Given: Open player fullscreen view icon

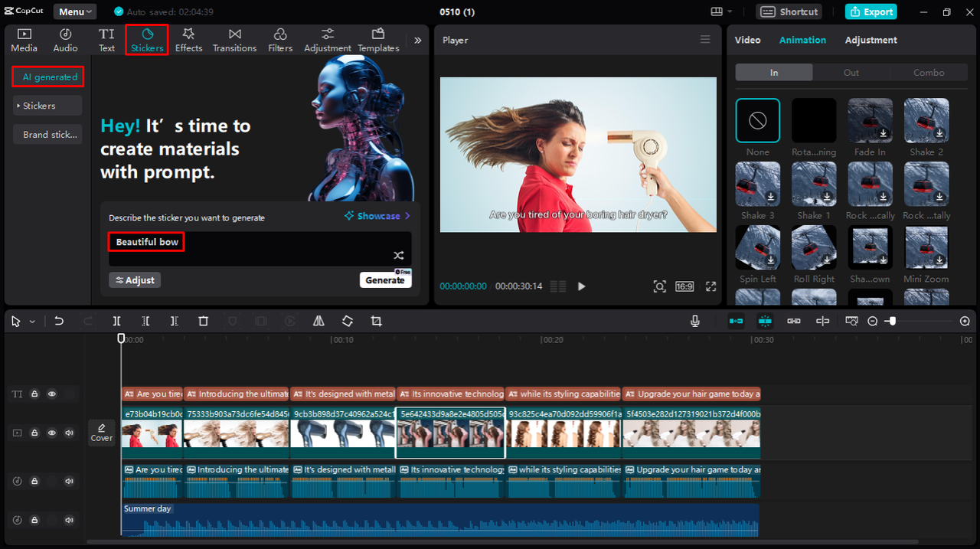Looking at the screenshot, I should point(710,286).
